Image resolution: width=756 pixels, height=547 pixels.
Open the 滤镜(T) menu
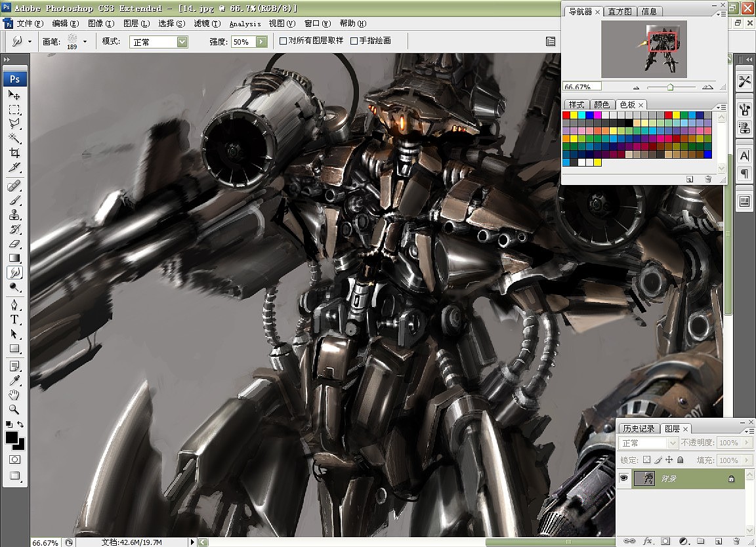pos(207,24)
